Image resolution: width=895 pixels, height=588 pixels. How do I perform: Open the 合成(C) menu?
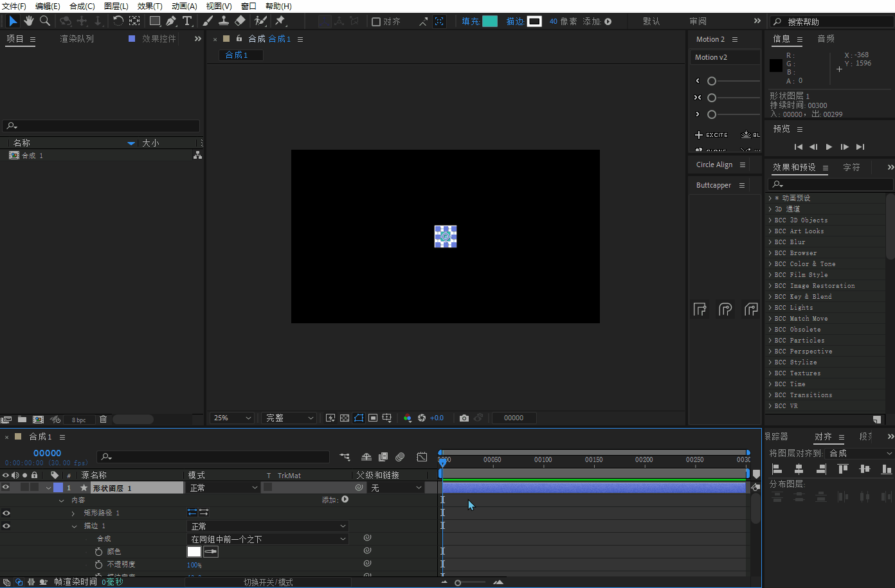(82, 6)
